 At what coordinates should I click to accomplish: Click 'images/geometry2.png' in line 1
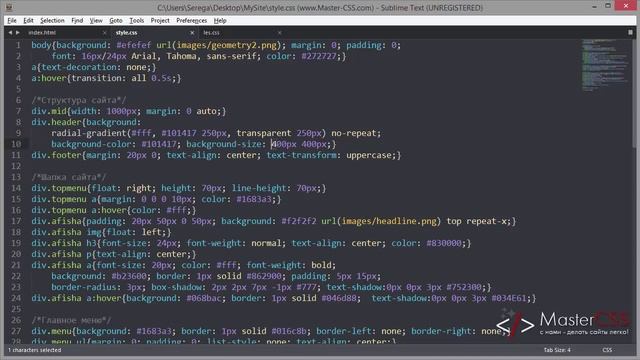click(x=227, y=45)
